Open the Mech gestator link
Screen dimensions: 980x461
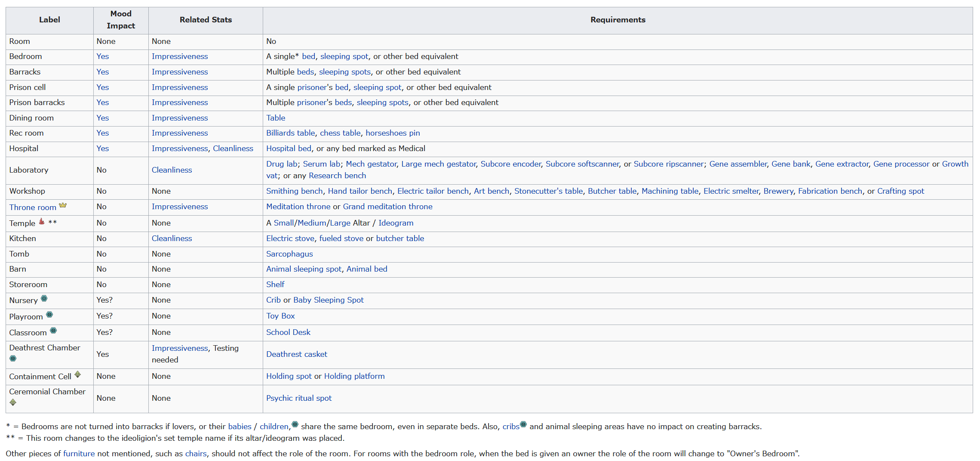(x=371, y=164)
